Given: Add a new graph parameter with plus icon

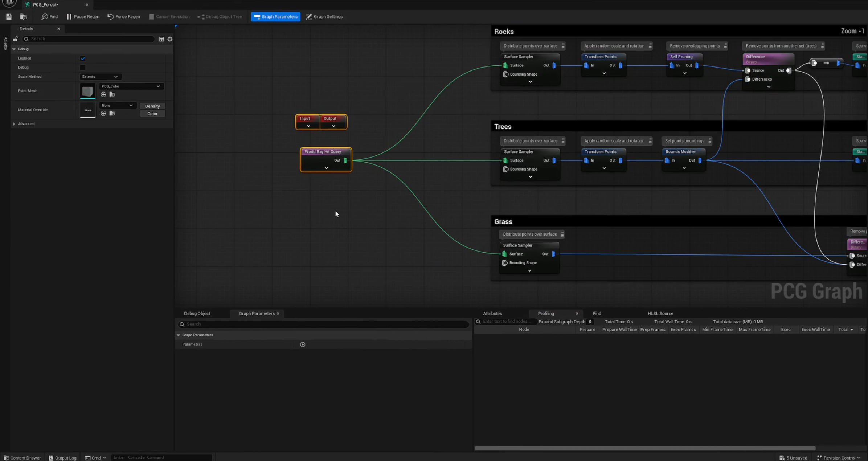Looking at the screenshot, I should pos(303,344).
